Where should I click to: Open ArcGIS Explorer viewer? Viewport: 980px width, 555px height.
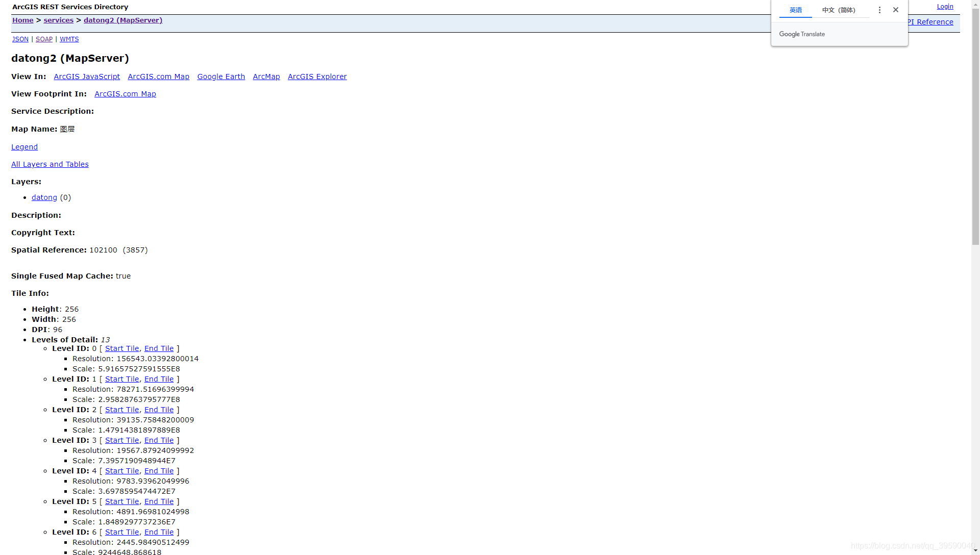[x=317, y=76]
